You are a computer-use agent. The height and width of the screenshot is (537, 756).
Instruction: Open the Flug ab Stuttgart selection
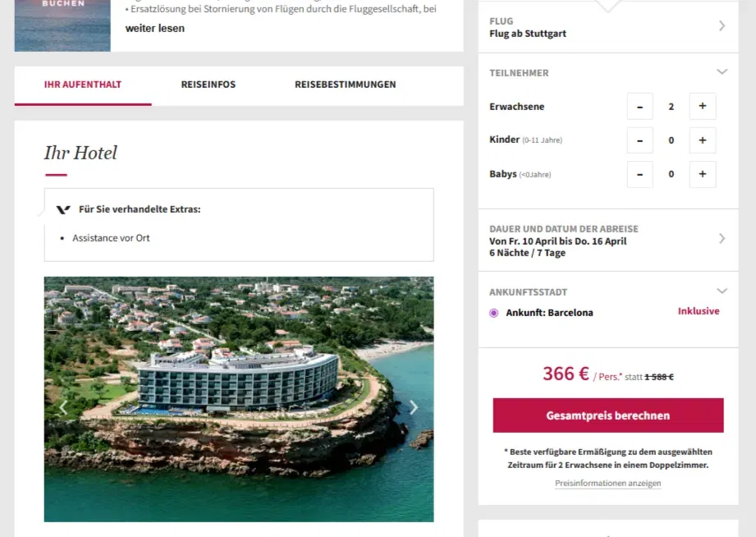click(607, 27)
